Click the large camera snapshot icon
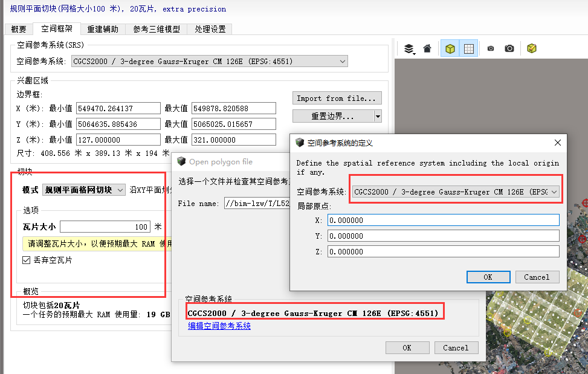The height and width of the screenshot is (374, 588). coord(509,49)
